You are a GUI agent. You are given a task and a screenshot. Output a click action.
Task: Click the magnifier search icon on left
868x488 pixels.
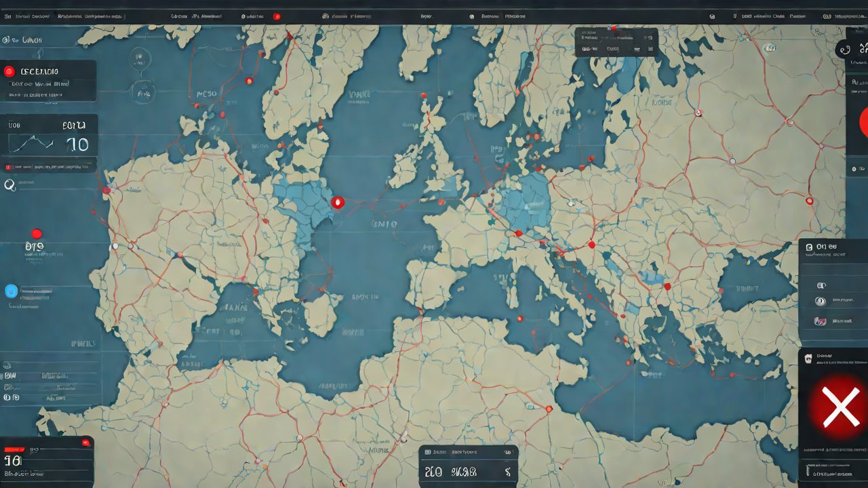pos(9,184)
